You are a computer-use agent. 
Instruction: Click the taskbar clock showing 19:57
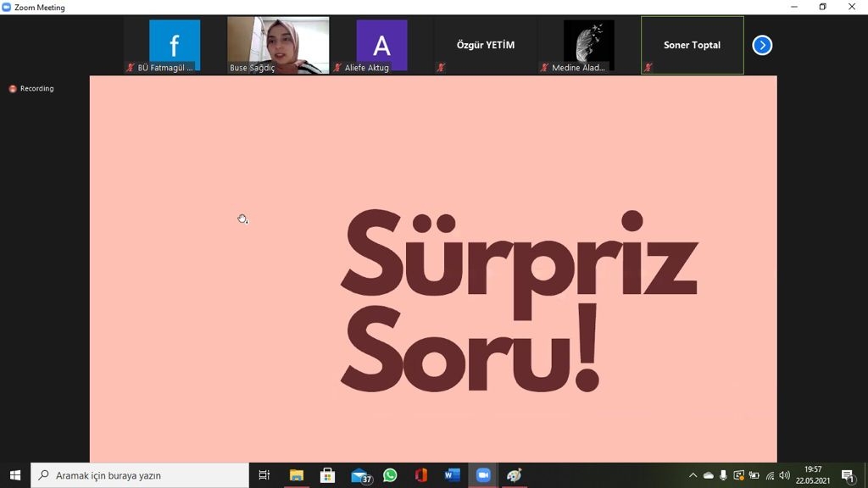(x=813, y=475)
